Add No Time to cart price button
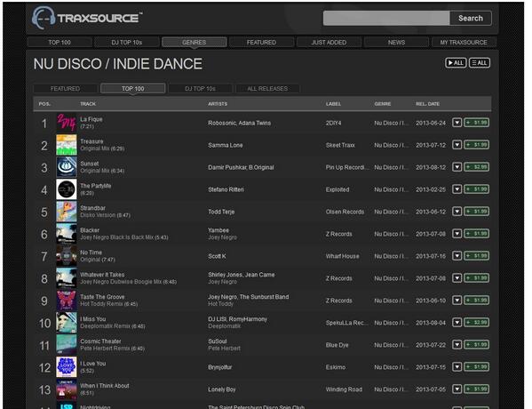532x409 pixels. click(476, 256)
